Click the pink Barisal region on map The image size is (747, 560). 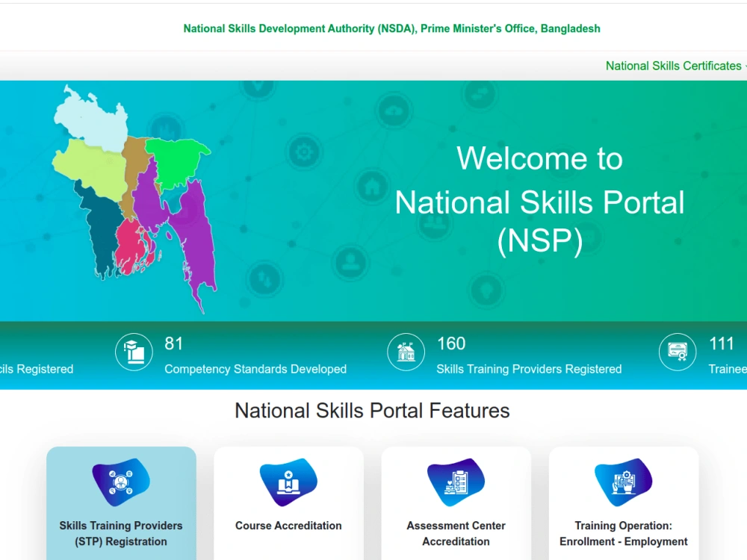click(132, 248)
